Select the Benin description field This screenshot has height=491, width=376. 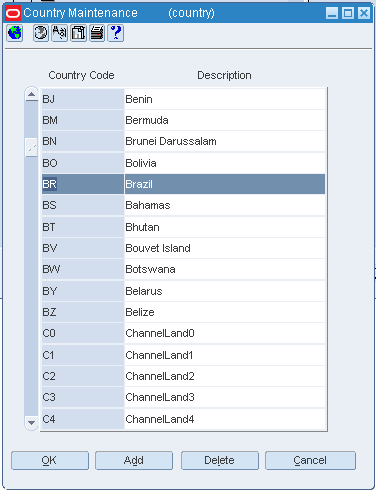(225, 99)
